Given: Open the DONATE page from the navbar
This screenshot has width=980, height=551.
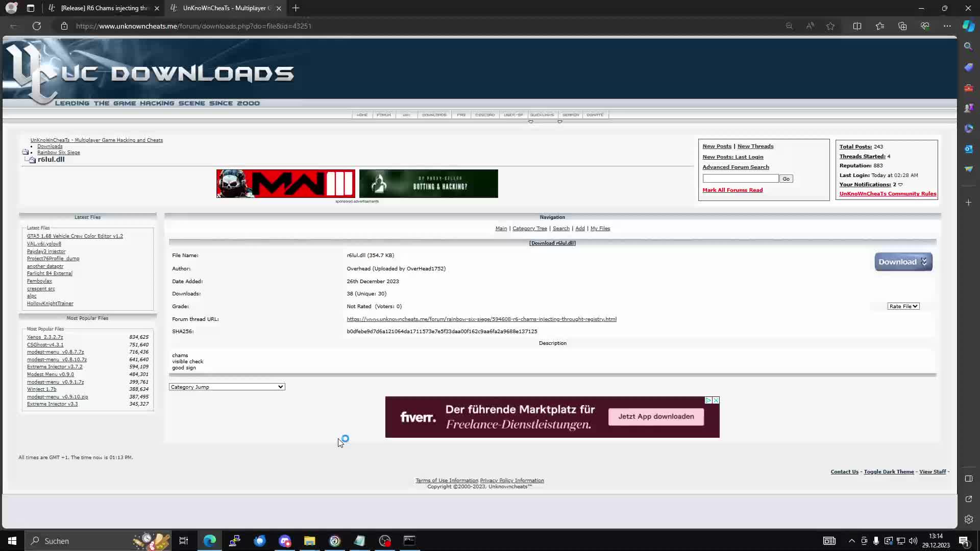Looking at the screenshot, I should [595, 114].
